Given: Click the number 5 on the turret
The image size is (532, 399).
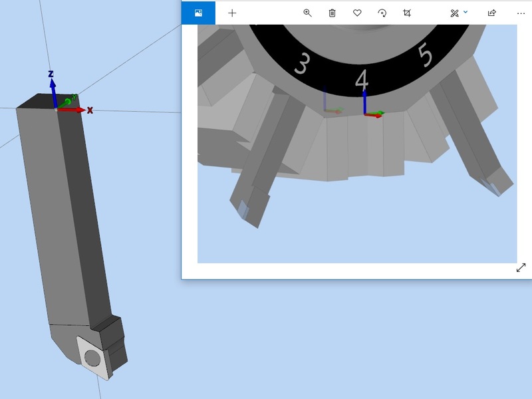Looking at the screenshot, I should (x=426, y=55).
